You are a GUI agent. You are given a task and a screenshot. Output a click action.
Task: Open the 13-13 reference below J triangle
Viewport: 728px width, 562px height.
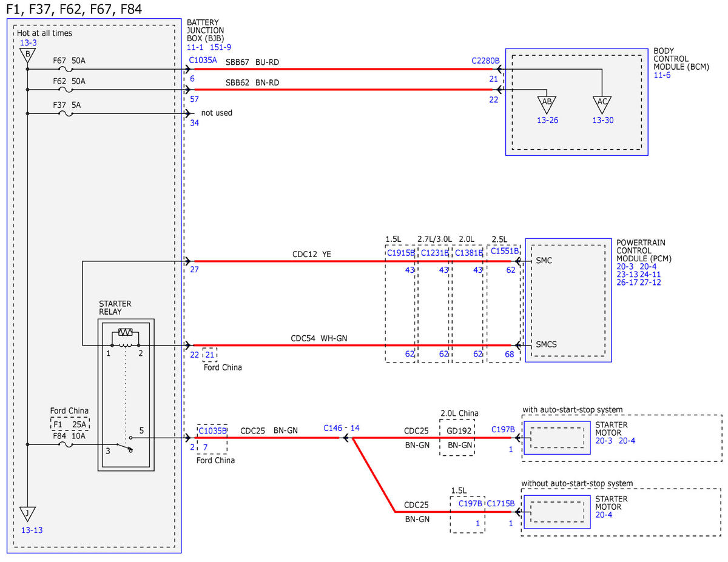tap(32, 530)
